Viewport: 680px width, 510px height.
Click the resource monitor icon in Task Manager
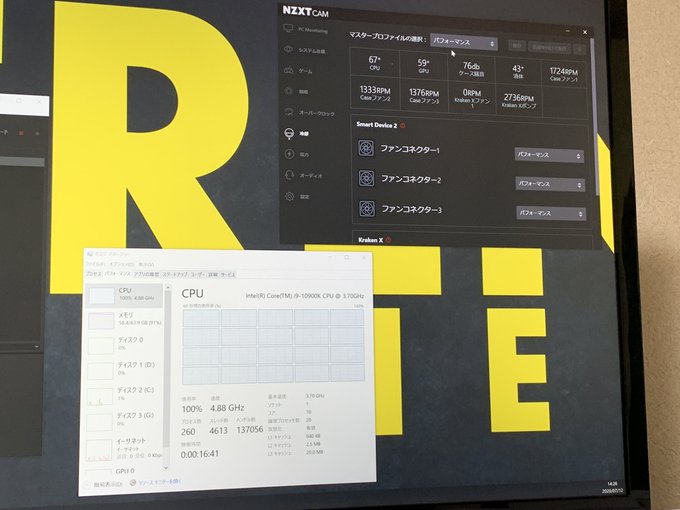(x=133, y=482)
